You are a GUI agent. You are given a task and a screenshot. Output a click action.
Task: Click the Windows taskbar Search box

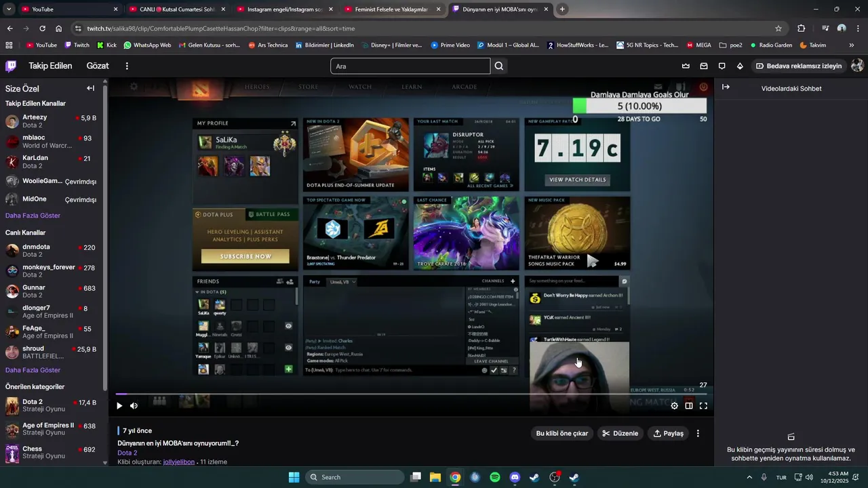353,477
